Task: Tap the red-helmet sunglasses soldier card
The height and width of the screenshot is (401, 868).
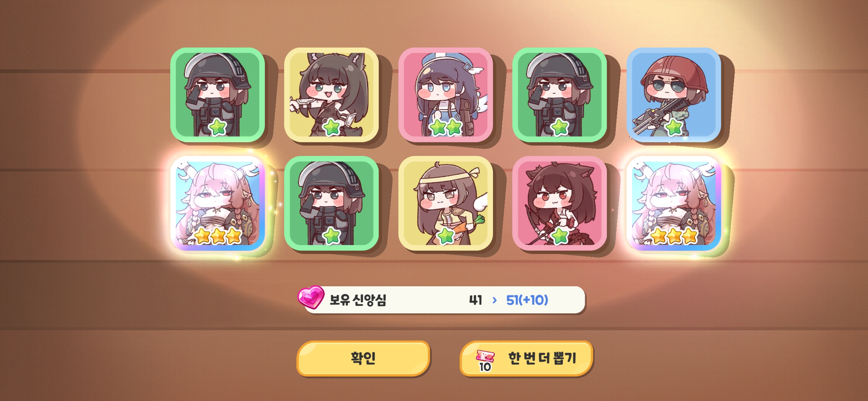Action: tap(674, 95)
